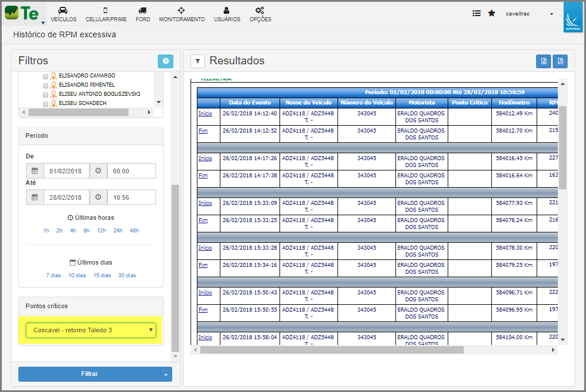Click the results vertical scrollbar thumb
The width and height of the screenshot is (586, 392).
[x=562, y=148]
